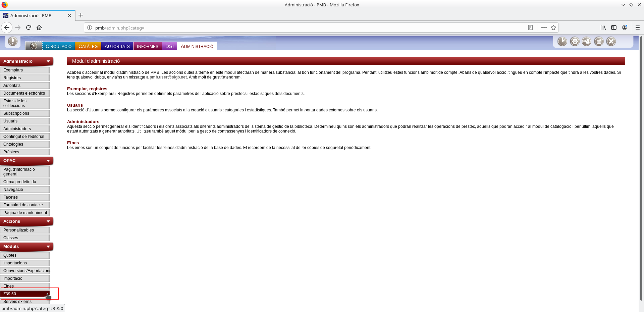Collapse the Administració sidebar section
644x312 pixels.
[48, 61]
